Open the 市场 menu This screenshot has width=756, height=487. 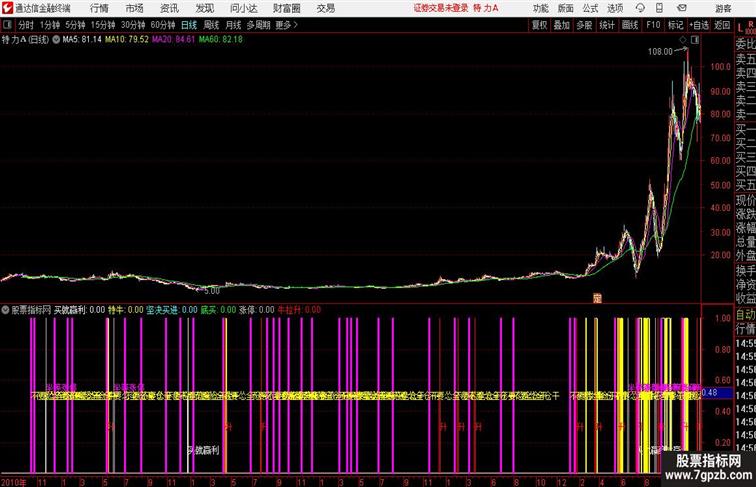135,8
